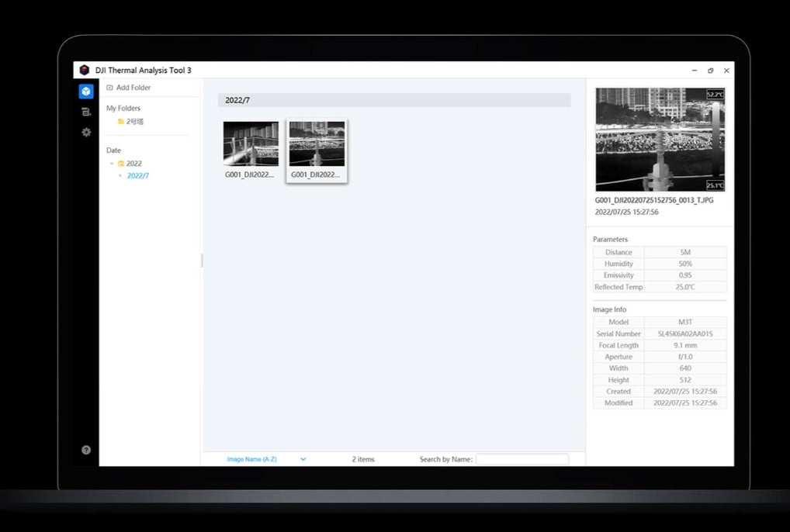790x532 pixels.
Task: Click the Add Folder button label
Action: coord(133,88)
